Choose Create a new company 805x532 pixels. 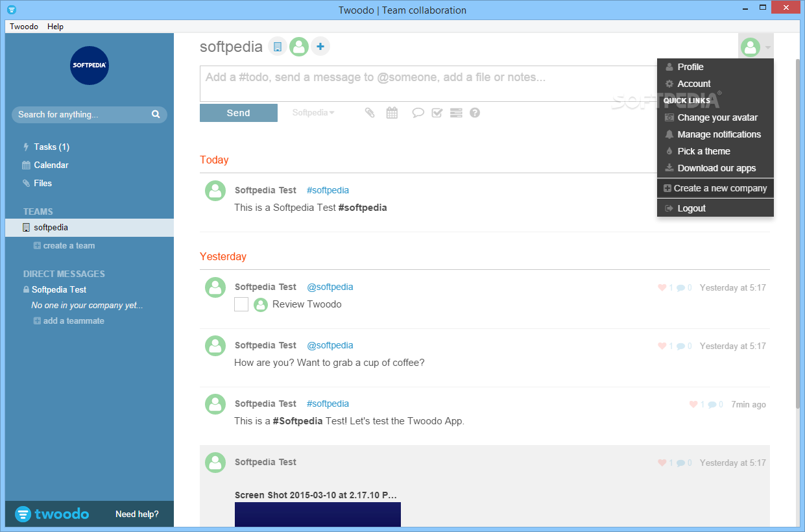[x=715, y=188]
